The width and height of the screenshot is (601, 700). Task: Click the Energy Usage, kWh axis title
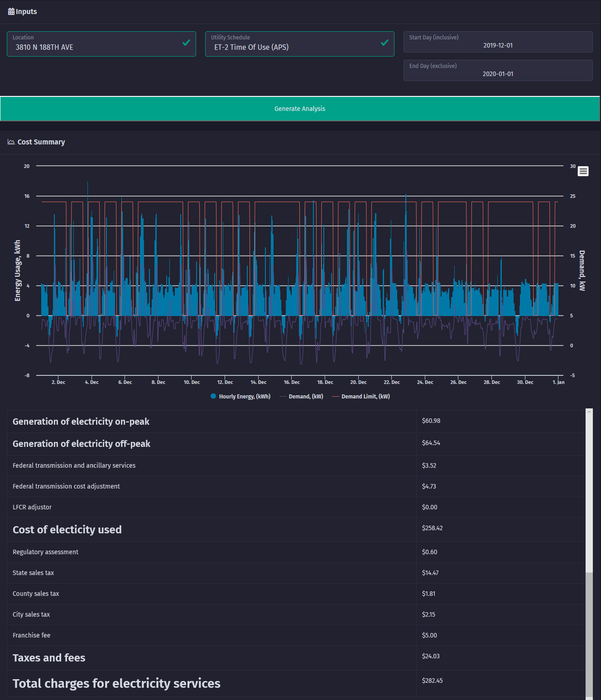(x=18, y=270)
